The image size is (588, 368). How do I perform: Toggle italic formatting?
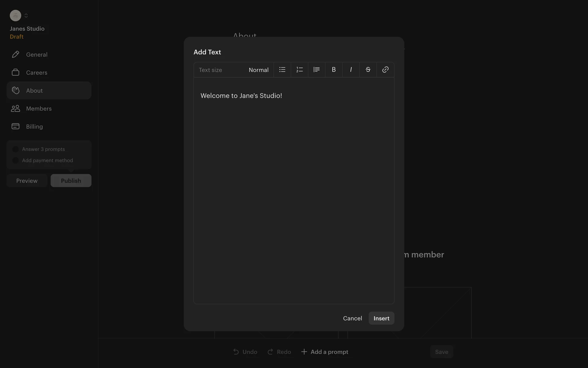pyautogui.click(x=351, y=70)
